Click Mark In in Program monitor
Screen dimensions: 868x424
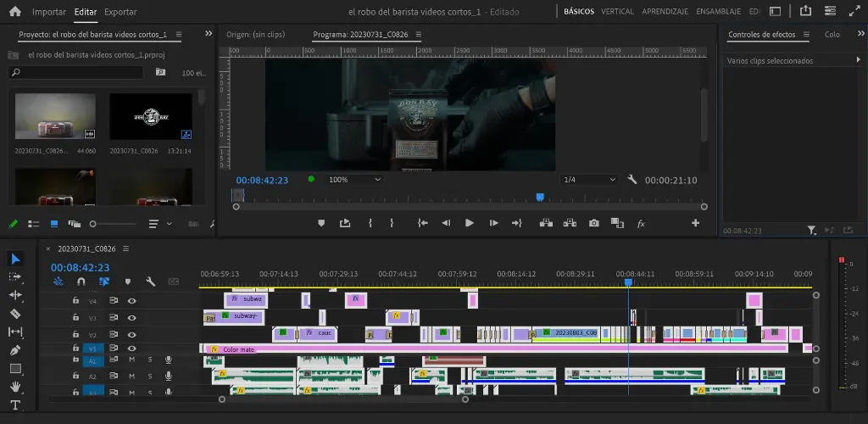370,223
